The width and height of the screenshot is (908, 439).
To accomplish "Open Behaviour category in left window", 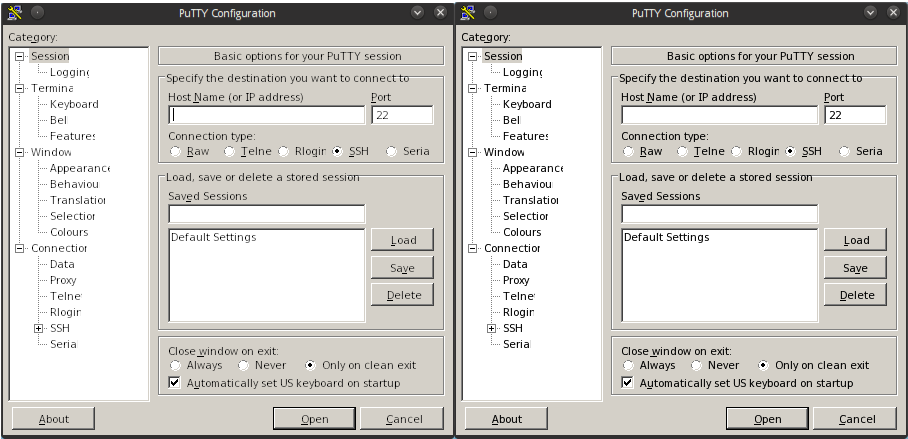I will coord(74,184).
